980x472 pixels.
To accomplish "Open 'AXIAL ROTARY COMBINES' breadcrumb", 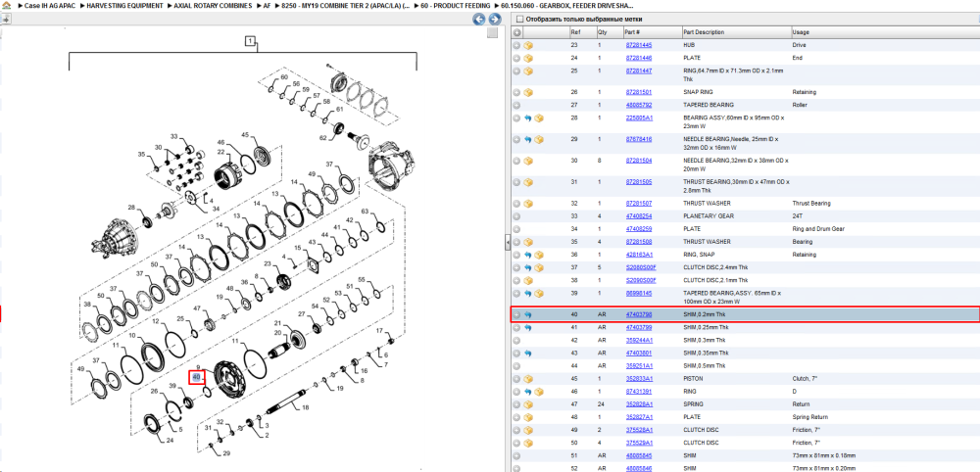I will pos(214,5).
